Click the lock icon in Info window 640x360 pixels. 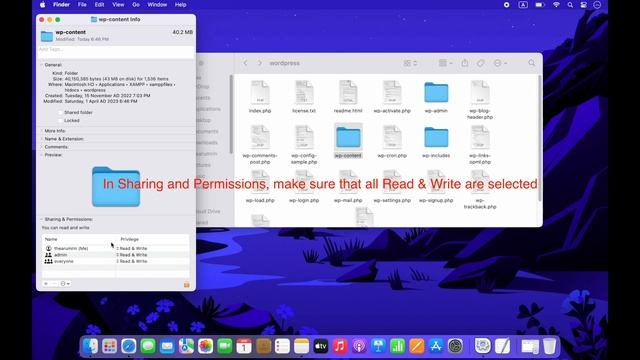[187, 284]
